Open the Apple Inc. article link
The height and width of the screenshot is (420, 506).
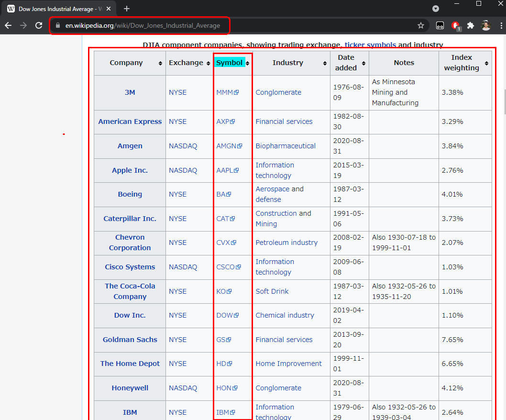(130, 170)
